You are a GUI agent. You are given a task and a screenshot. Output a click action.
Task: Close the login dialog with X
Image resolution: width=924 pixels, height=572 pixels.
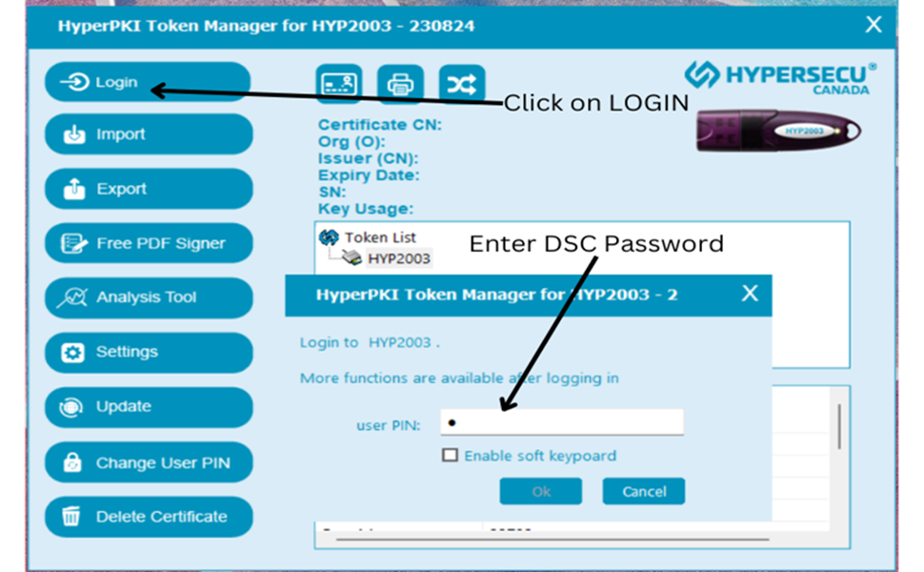[x=750, y=293]
